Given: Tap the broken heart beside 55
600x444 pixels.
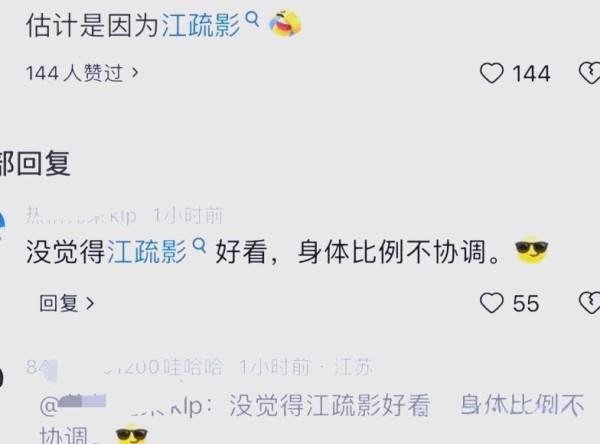Looking at the screenshot, I should pyautogui.click(x=589, y=303).
